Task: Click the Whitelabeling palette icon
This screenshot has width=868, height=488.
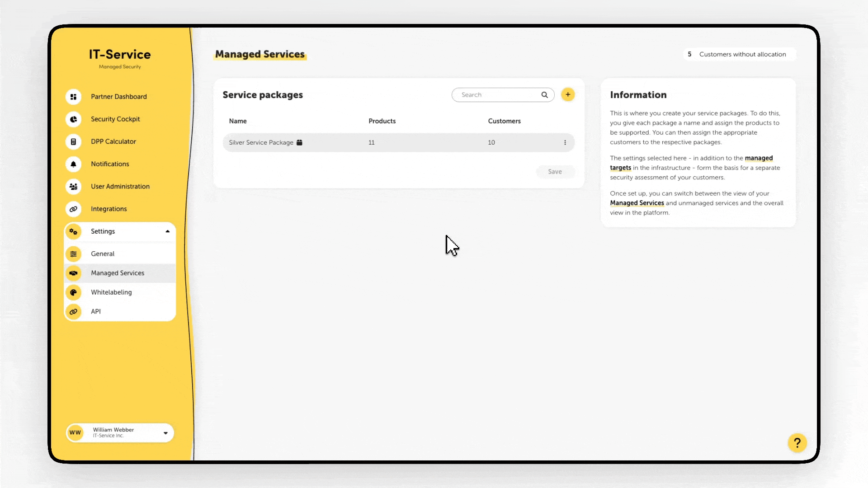Action: [x=73, y=292]
